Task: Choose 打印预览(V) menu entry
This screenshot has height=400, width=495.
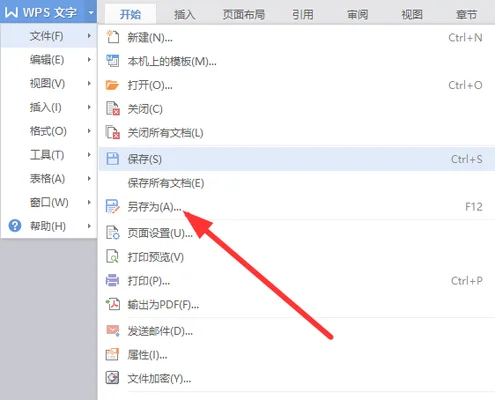Action: [297, 257]
